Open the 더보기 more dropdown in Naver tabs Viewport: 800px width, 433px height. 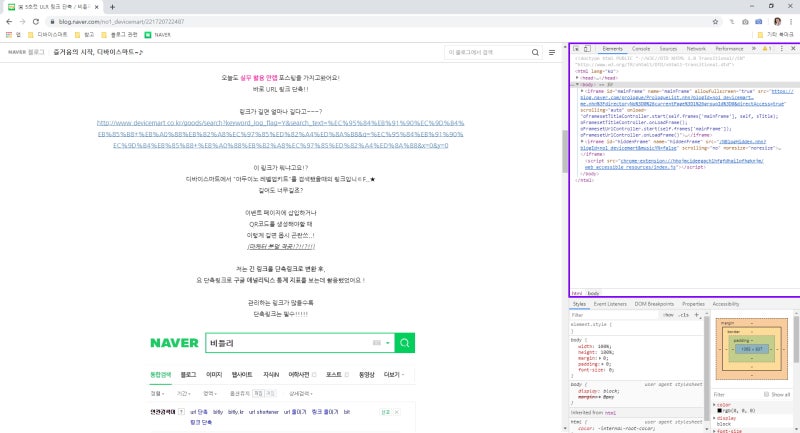click(x=393, y=374)
